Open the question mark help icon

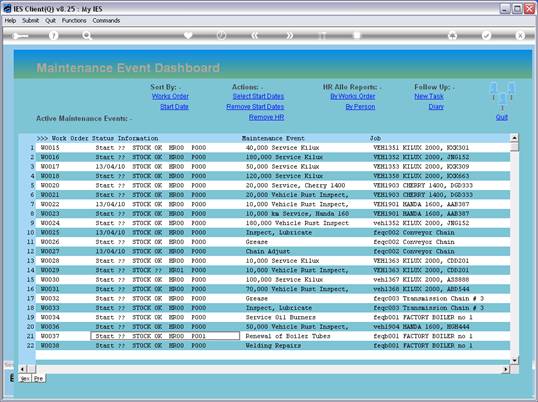pyautogui.click(x=53, y=35)
